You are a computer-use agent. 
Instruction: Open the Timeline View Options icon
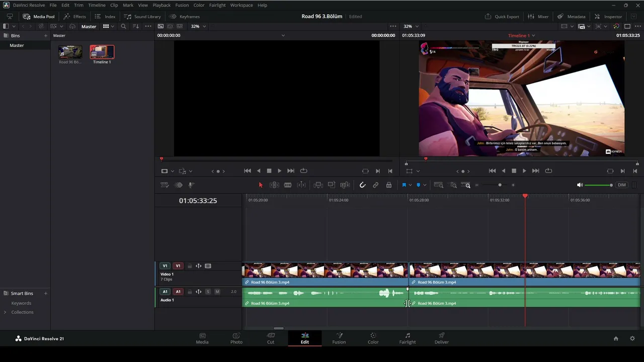(165, 185)
